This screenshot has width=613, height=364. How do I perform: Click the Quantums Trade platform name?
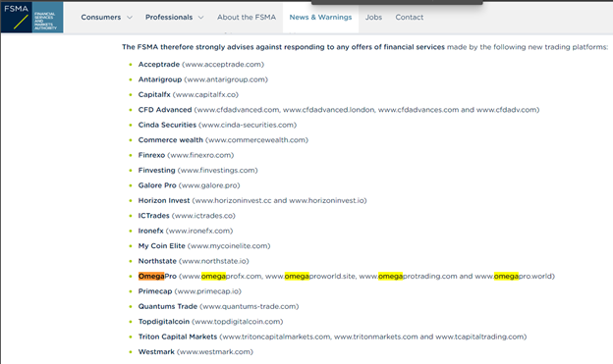click(167, 306)
